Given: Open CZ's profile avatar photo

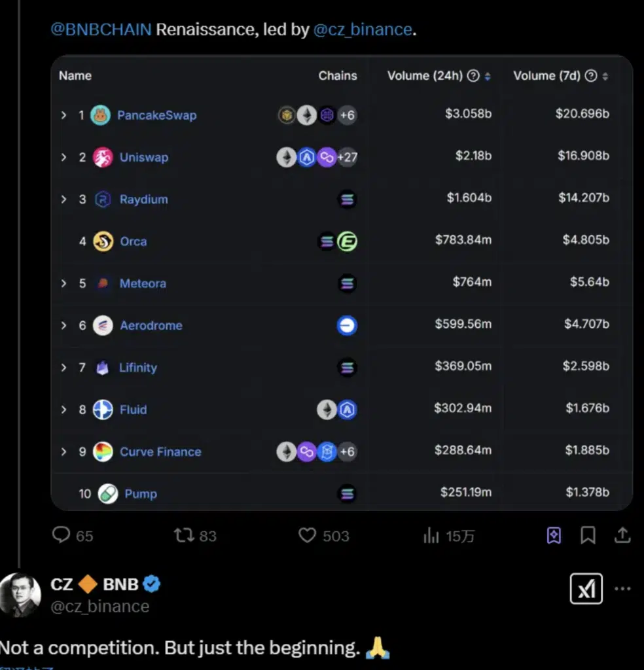Looking at the screenshot, I should [x=20, y=595].
